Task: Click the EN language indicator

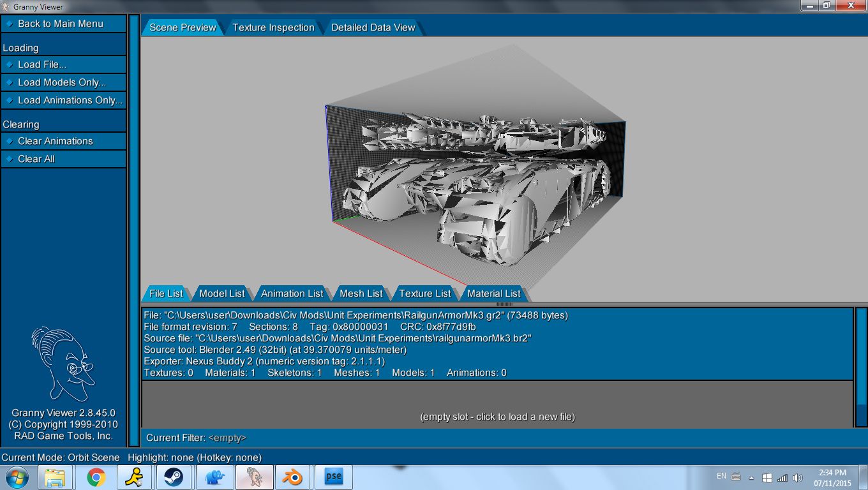Action: tap(721, 476)
